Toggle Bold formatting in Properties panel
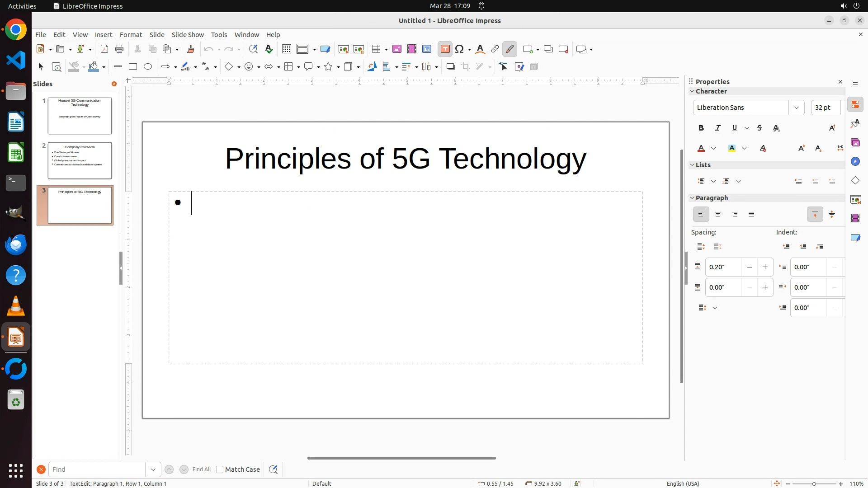868x488 pixels. (x=701, y=128)
